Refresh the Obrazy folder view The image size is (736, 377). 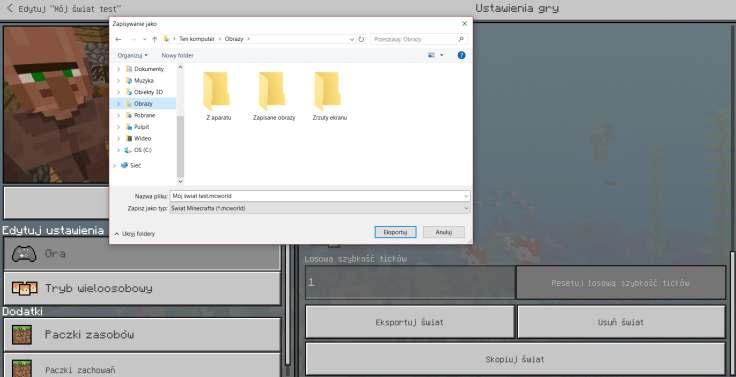pyautogui.click(x=361, y=39)
